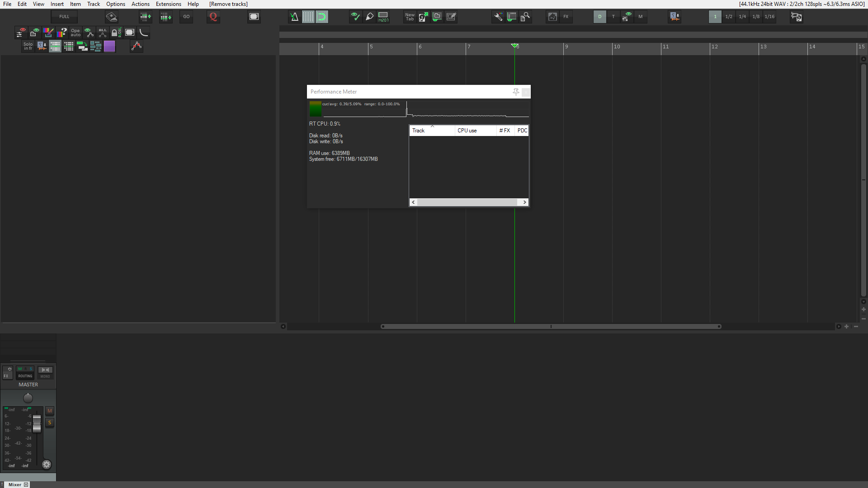Click the FULL button

(x=64, y=17)
